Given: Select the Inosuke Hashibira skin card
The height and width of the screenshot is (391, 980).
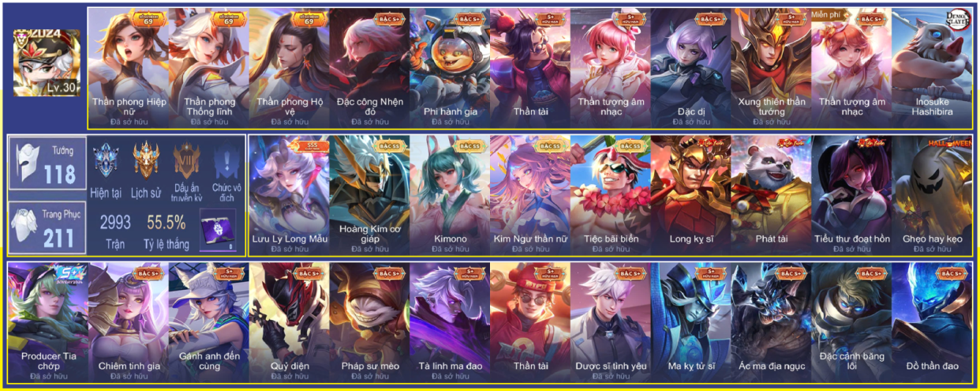Looking at the screenshot, I should [x=932, y=69].
